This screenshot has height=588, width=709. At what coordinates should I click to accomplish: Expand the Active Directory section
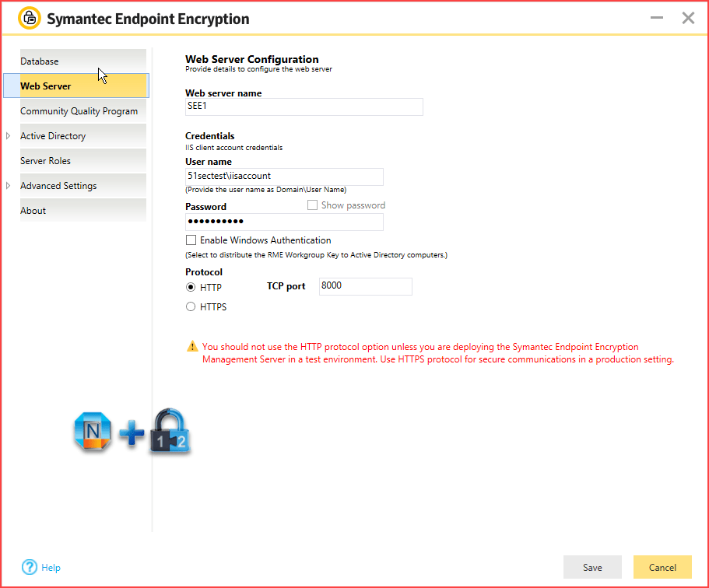click(x=8, y=135)
